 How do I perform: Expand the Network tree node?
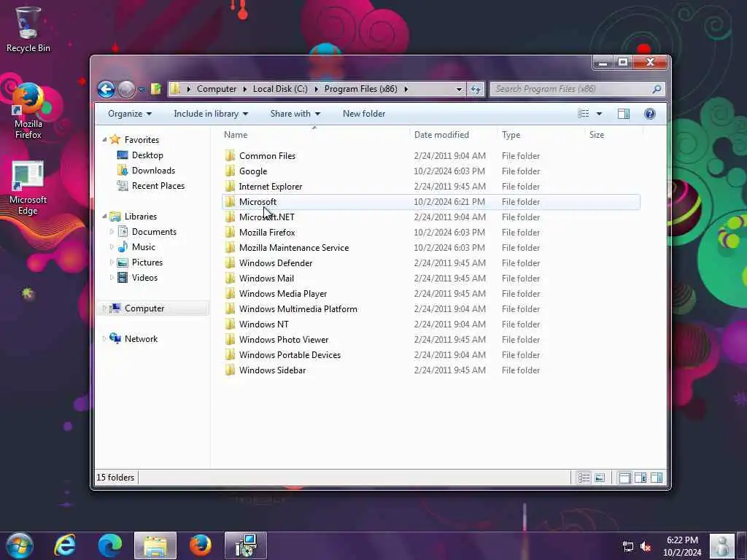coord(104,338)
